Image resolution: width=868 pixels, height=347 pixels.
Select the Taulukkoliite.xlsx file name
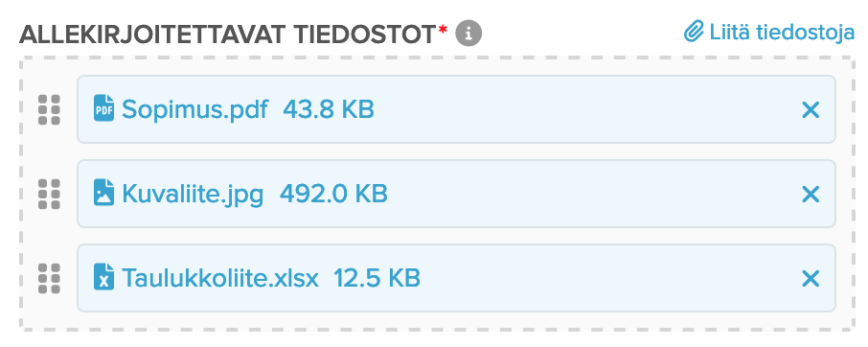[x=220, y=278]
